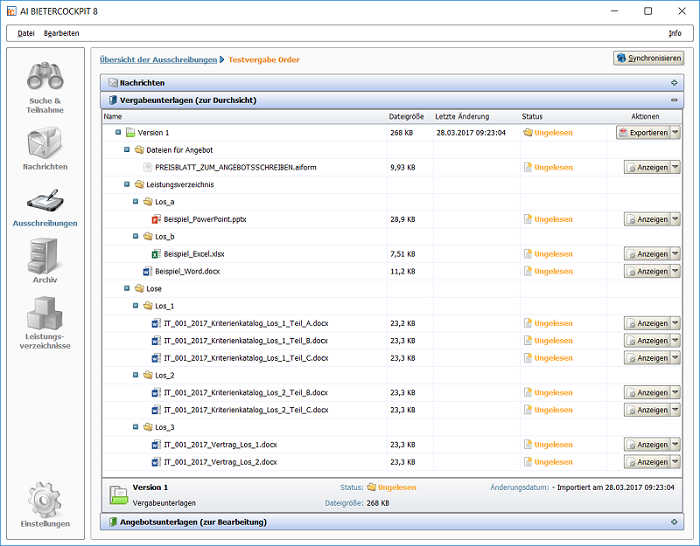Open the Suche & Teilnahme binoculars icon
The image size is (700, 546).
[x=45, y=78]
